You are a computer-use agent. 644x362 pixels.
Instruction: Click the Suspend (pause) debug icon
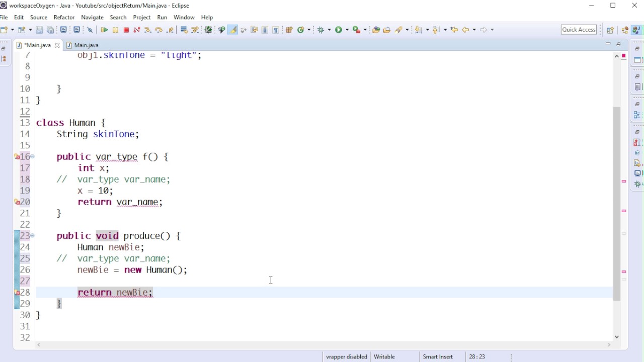click(115, 30)
